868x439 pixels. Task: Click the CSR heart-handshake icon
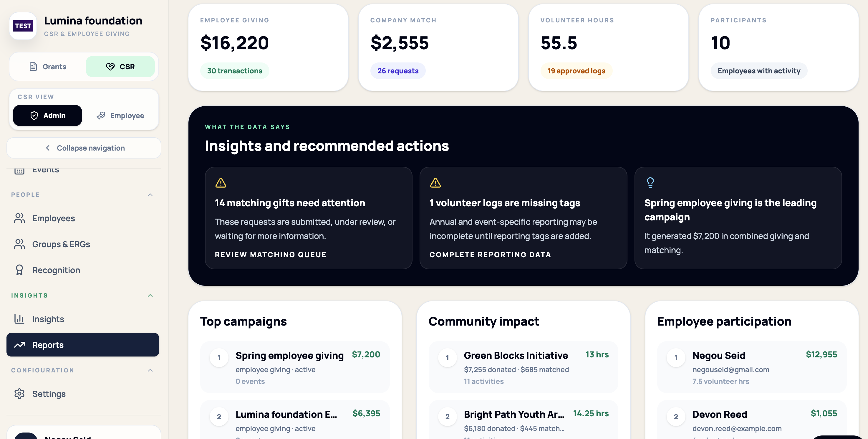110,67
